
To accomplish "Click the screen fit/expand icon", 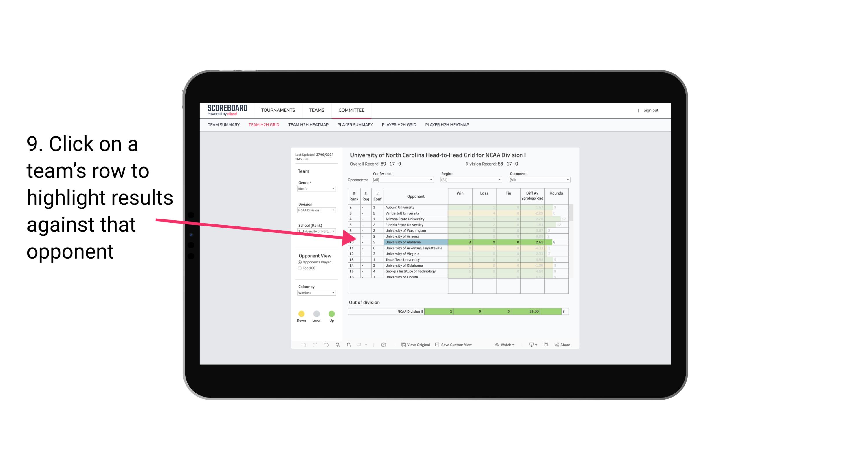I will tap(546, 345).
